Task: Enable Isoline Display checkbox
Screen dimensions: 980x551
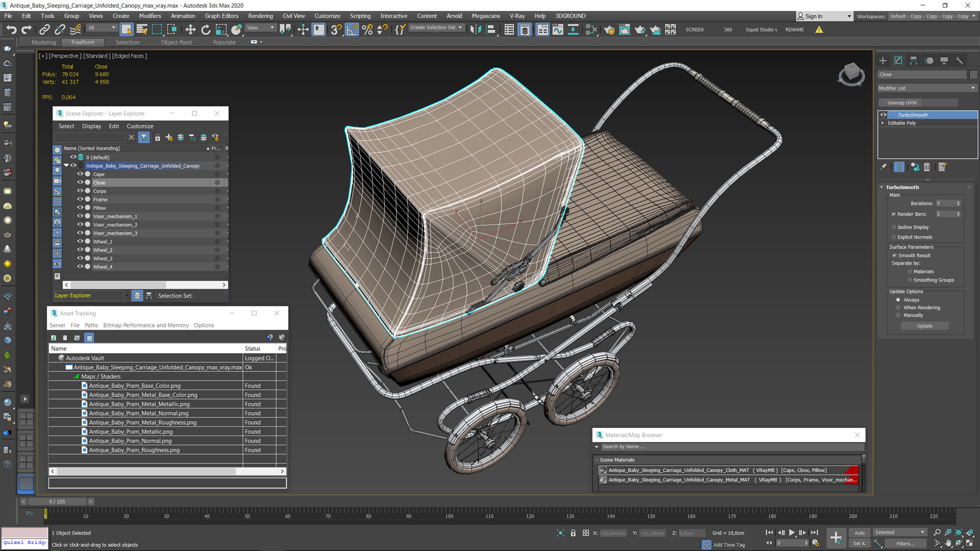Action: 894,227
